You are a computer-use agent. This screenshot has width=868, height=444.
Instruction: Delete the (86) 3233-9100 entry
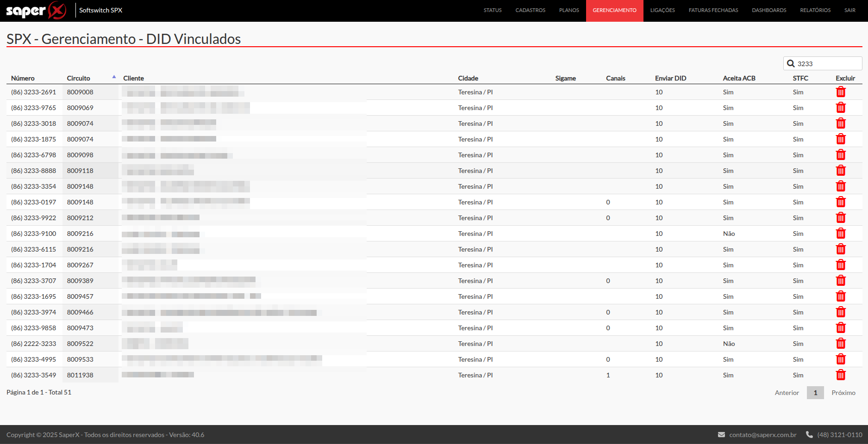[841, 234]
